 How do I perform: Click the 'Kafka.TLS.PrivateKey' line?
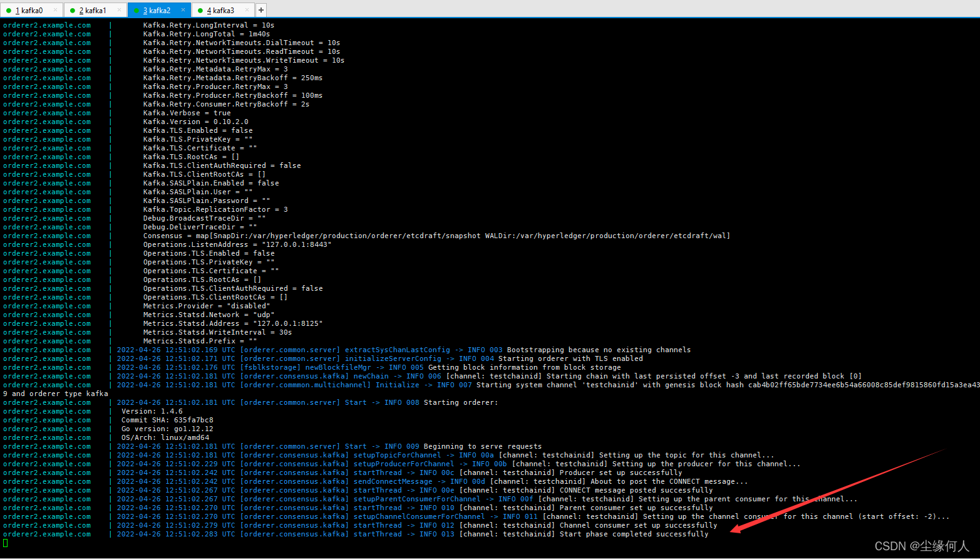(x=198, y=139)
